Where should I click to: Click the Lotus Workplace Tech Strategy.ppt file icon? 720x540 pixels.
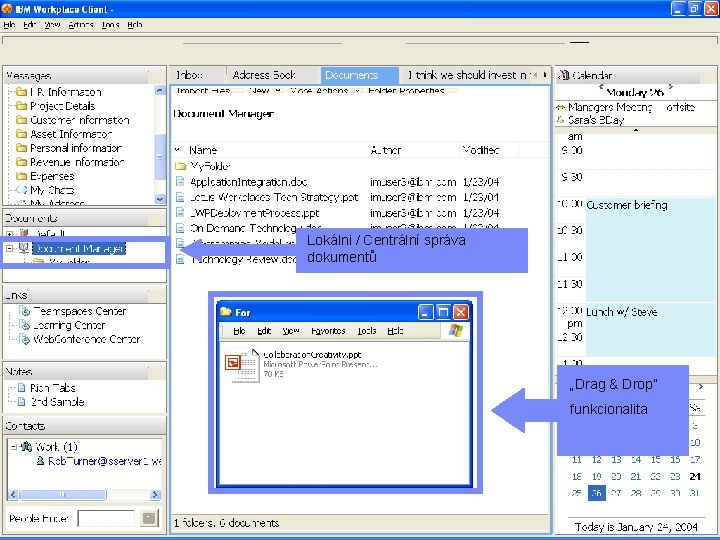pyautogui.click(x=180, y=197)
